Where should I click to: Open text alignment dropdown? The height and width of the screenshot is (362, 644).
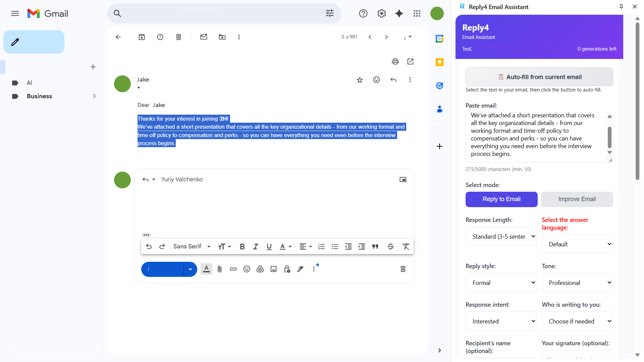(306, 247)
